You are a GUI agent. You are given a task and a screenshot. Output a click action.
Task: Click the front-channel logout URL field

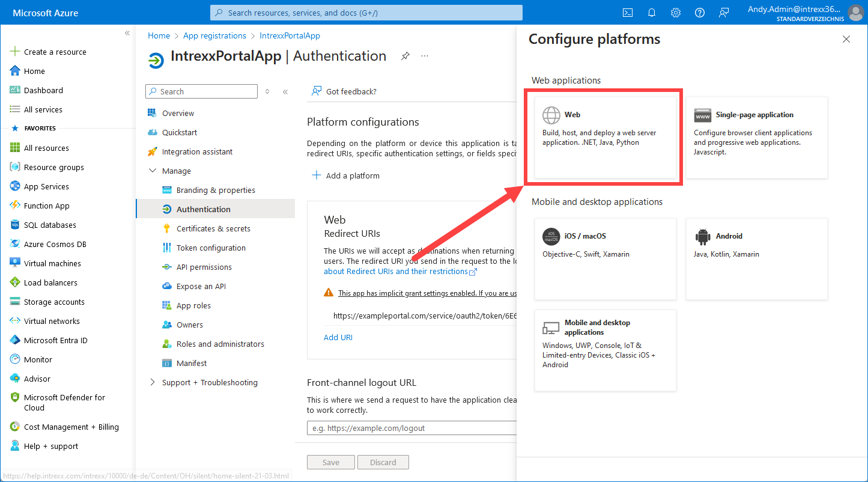coord(412,428)
